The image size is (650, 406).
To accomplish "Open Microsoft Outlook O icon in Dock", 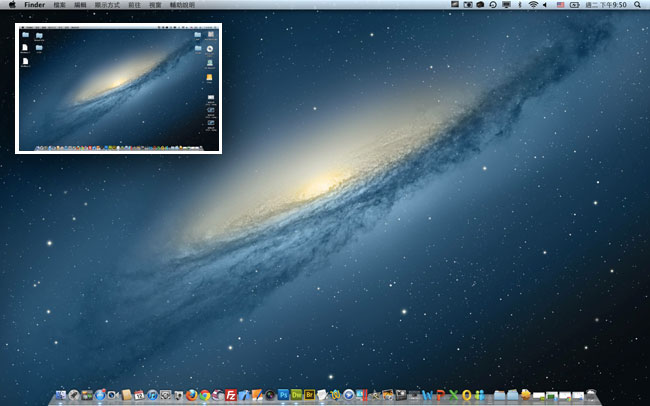I will coord(467,395).
